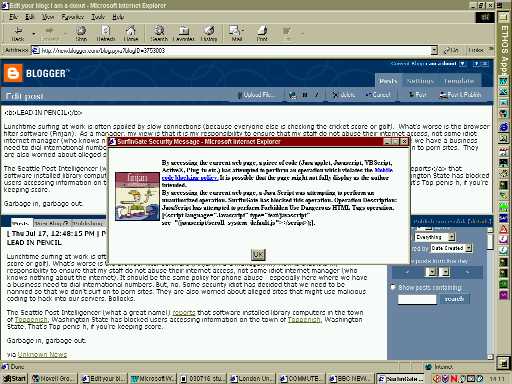Click the search button beside posts filter
The height and width of the screenshot is (384, 512).
(454, 299)
